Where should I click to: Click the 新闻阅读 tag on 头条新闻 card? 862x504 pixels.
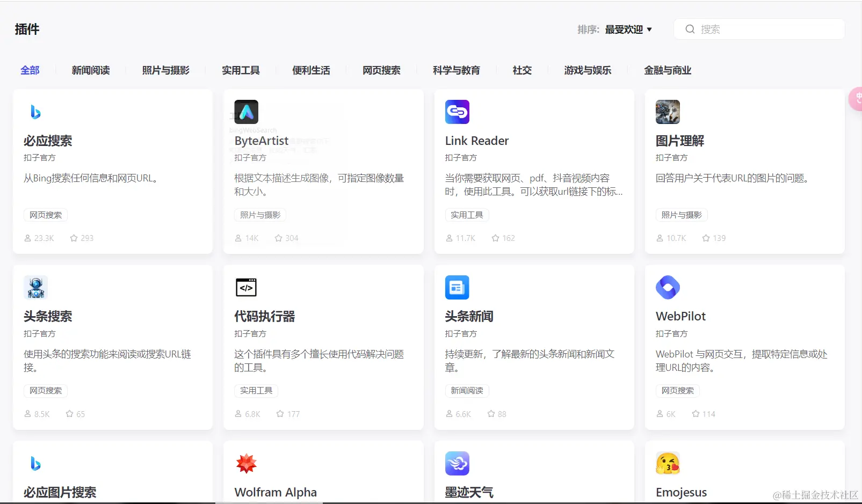click(x=467, y=391)
